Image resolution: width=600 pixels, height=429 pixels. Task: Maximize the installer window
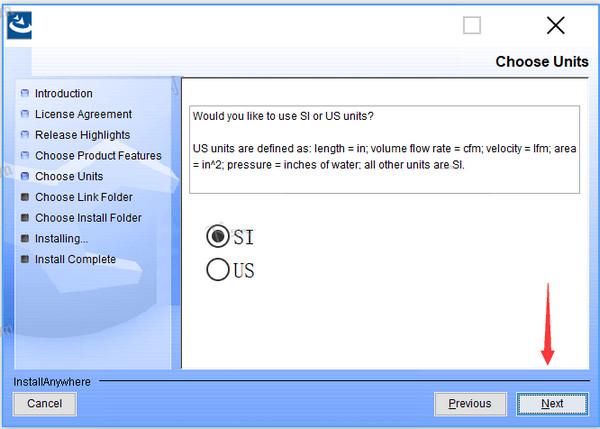tap(472, 26)
